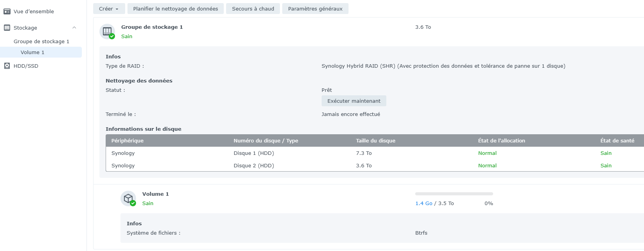644x251 pixels.
Task: Click the Volume 1 usage progress bar
Action: [454, 193]
